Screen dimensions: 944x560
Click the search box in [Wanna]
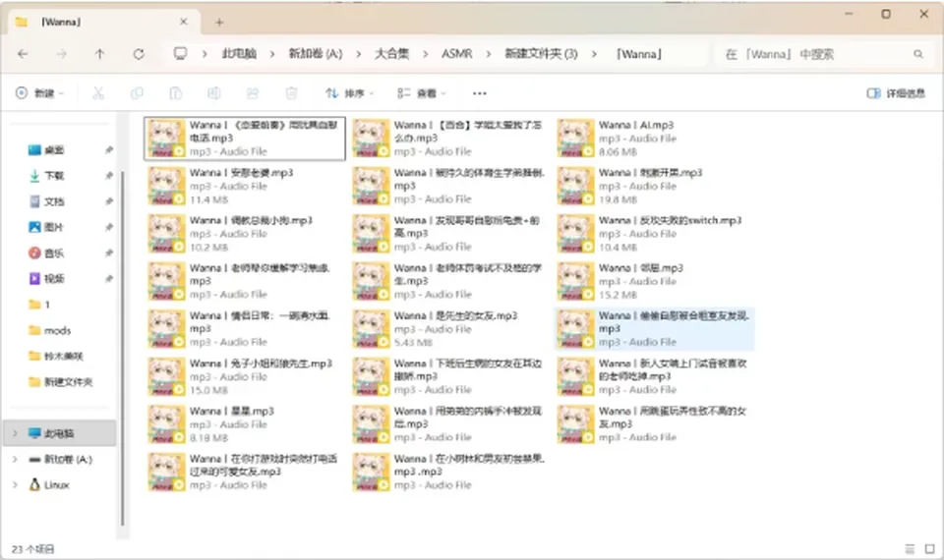tap(822, 54)
